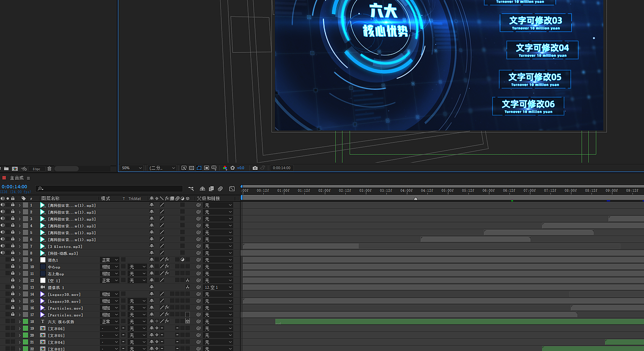Image resolution: width=644 pixels, height=351 pixels.
Task: Click the reset exposure icon beside +0.0
Action: [232, 168]
